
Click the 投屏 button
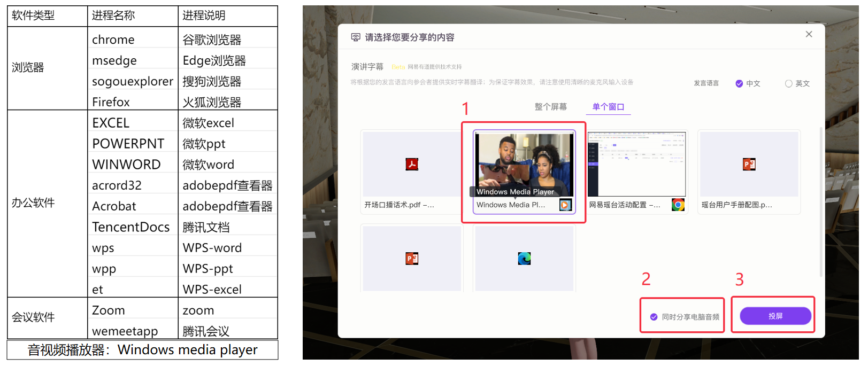coord(775,316)
